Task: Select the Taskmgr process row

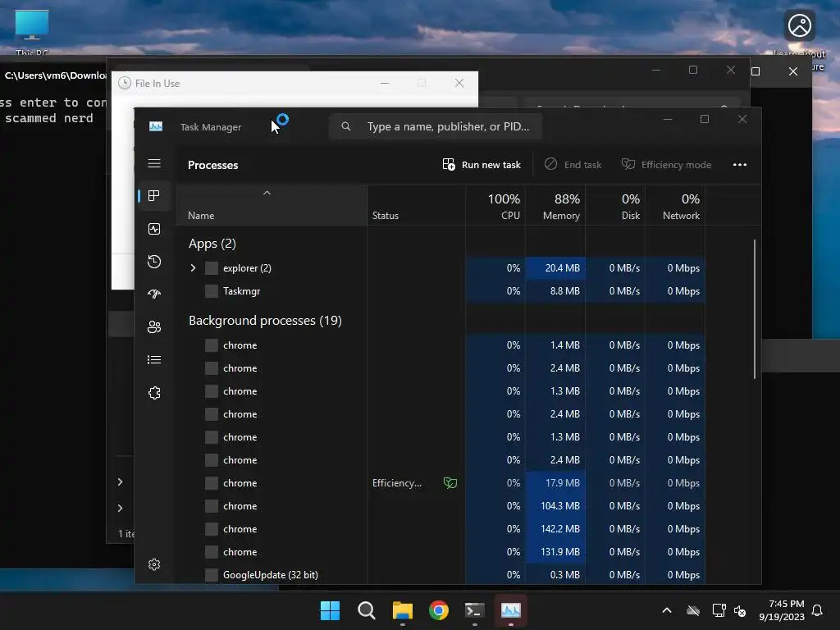Action: click(x=441, y=291)
